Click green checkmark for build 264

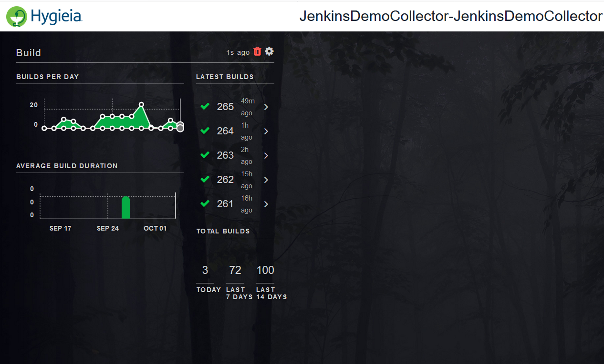[205, 131]
